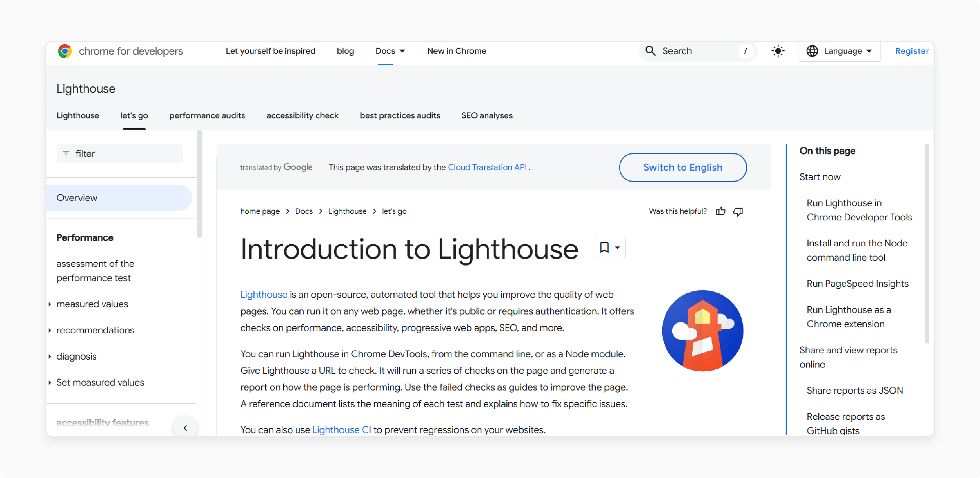
Task: Click the Chrome logo icon
Action: tap(65, 51)
